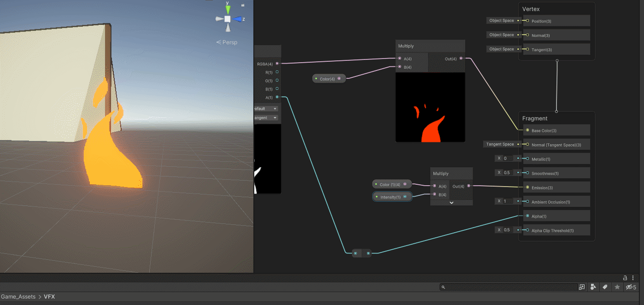The width and height of the screenshot is (644, 305).
Task: Click B(4) input port of top Multiply node
Action: [400, 67]
